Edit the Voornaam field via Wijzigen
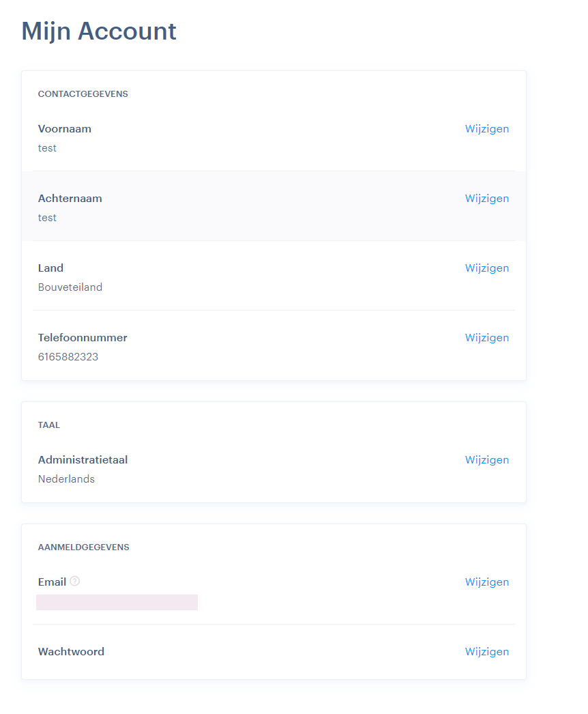This screenshot has height=714, width=588. tap(486, 129)
